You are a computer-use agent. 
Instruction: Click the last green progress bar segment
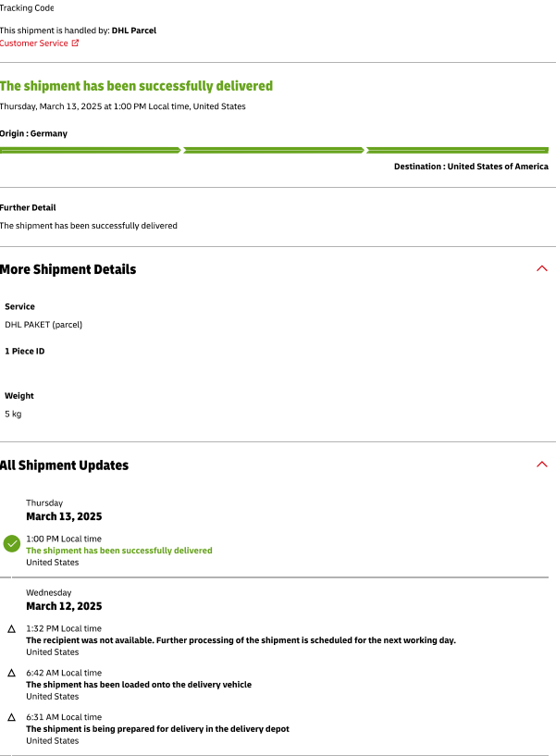point(457,151)
